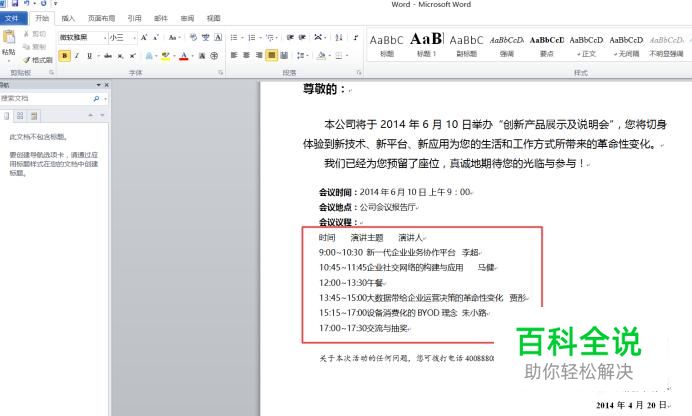692x416 pixels.
Task: Switch to the Insert (插入) tab
Action: pyautogui.click(x=68, y=18)
